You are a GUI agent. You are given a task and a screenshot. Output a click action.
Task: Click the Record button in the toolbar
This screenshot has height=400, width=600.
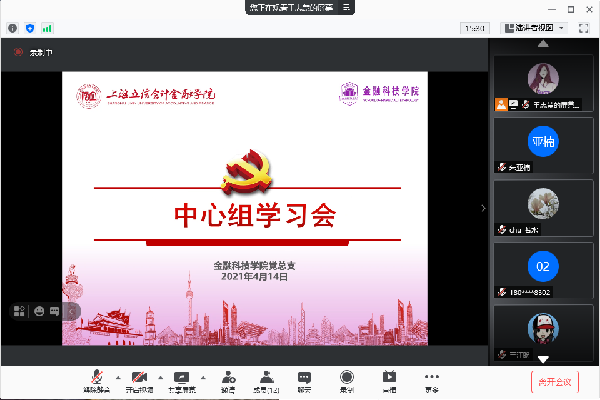click(346, 378)
